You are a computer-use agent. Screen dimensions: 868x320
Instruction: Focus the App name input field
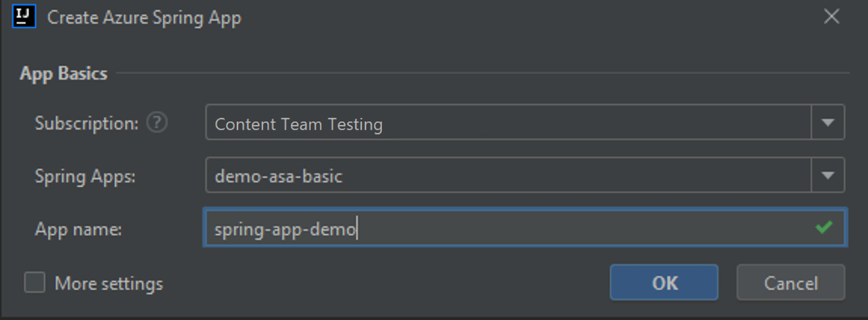(579, 229)
